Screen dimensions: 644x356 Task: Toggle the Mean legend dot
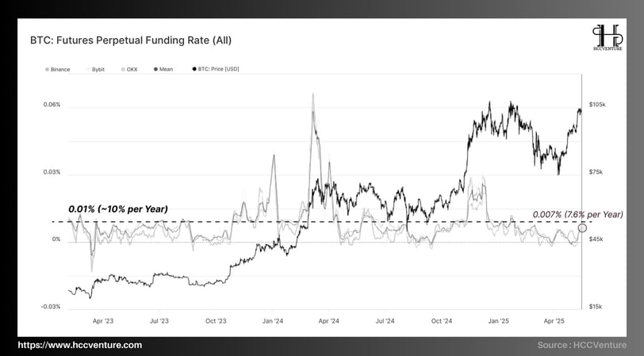155,70
